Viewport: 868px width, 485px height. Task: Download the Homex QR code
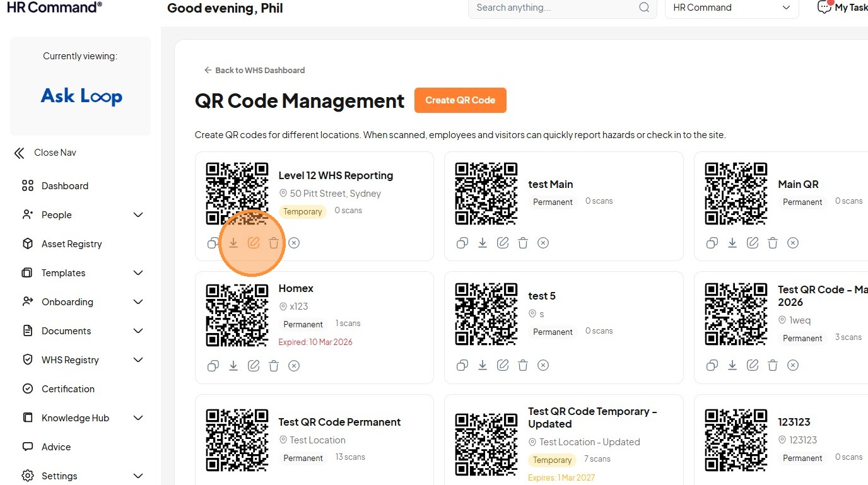point(233,366)
